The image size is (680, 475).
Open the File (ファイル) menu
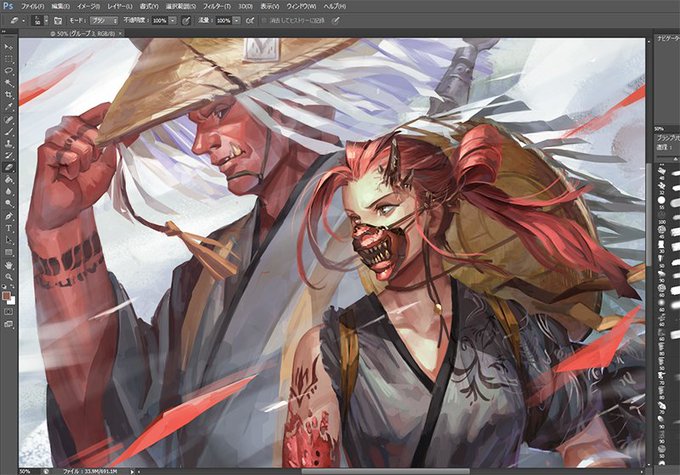pyautogui.click(x=33, y=7)
